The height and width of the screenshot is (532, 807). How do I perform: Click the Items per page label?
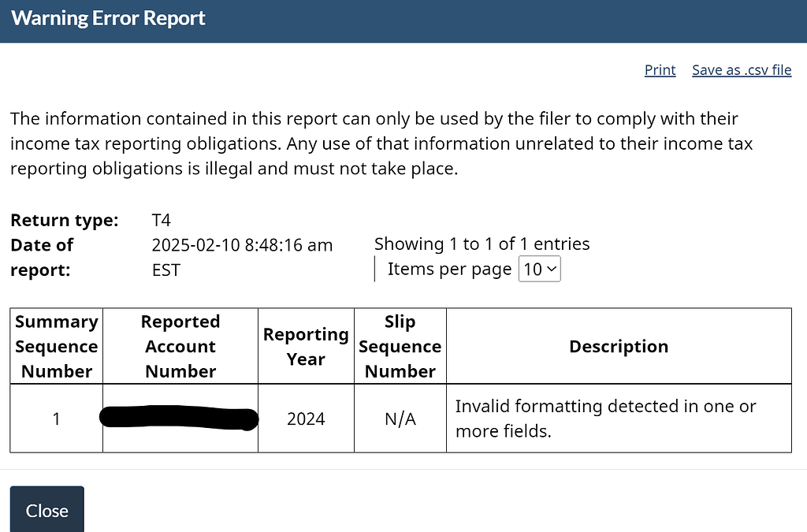click(x=449, y=269)
